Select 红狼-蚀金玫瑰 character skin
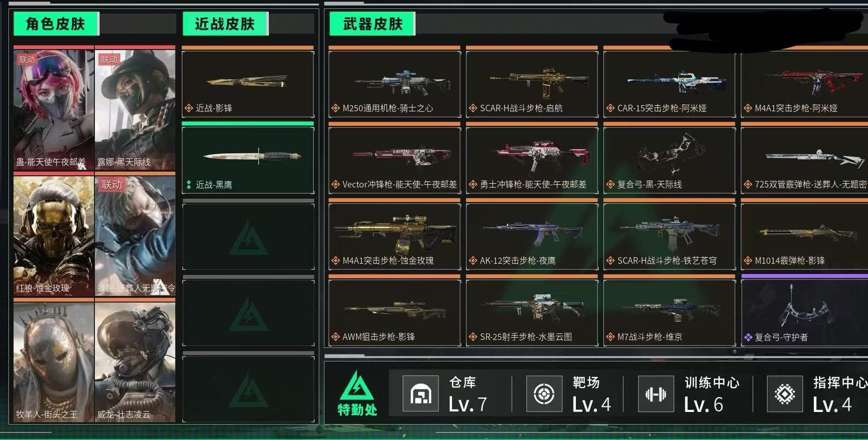Image resolution: width=868 pixels, height=440 pixels. click(x=54, y=236)
